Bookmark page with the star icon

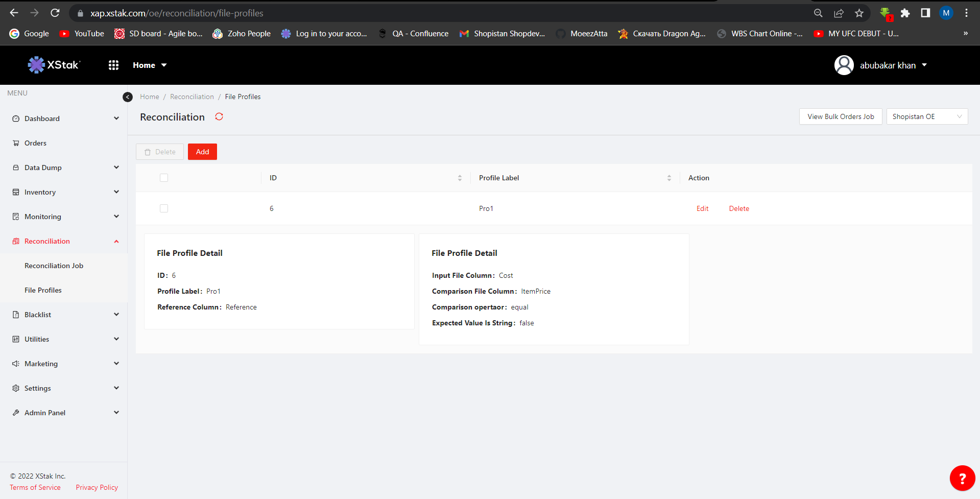(859, 13)
